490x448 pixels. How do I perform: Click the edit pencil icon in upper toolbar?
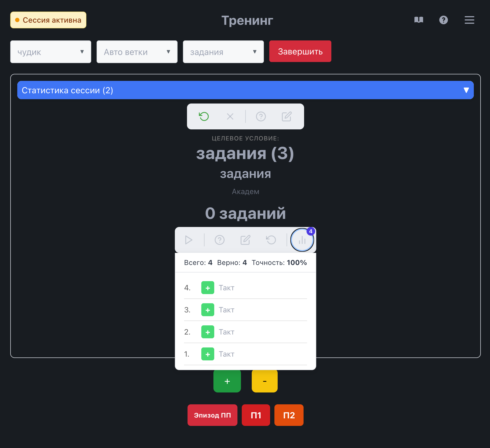[287, 116]
